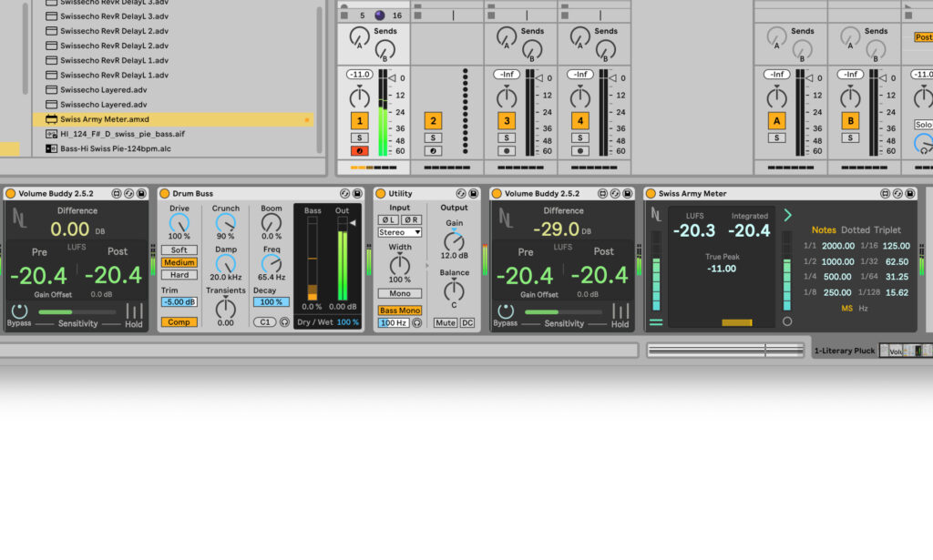Select Bass-Hi Swiss Pie-124bpm.alc file
933x560 pixels.
(172, 148)
